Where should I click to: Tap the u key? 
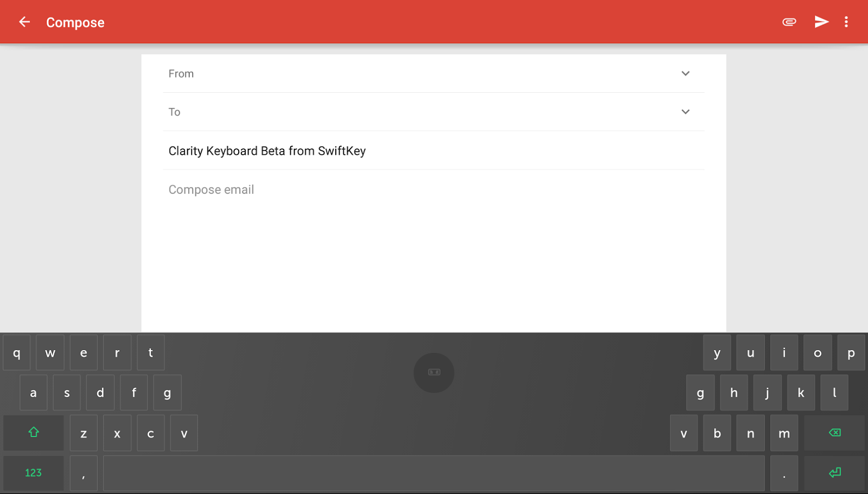[x=751, y=352]
